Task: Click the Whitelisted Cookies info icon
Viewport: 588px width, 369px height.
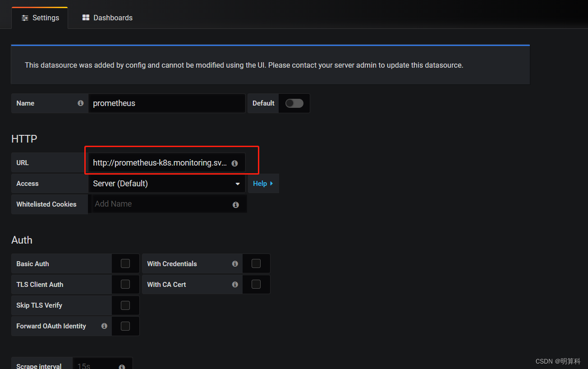Action: (235, 205)
